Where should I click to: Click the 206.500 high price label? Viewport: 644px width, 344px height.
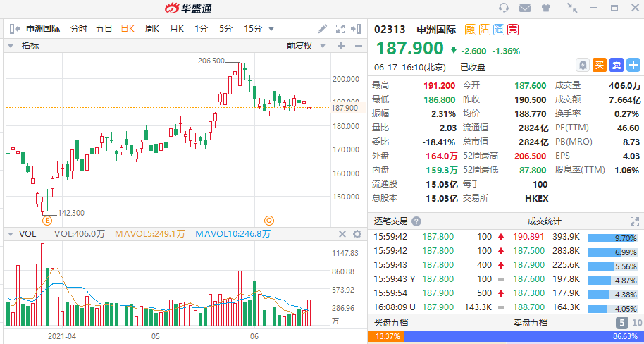click(211, 61)
